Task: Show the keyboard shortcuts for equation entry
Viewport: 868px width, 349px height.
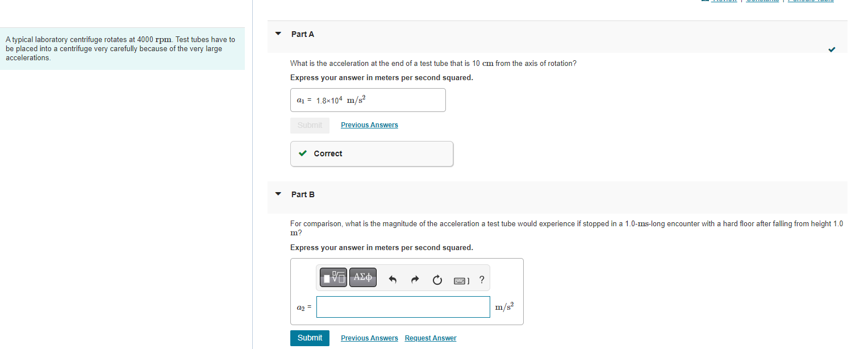Action: (x=459, y=280)
